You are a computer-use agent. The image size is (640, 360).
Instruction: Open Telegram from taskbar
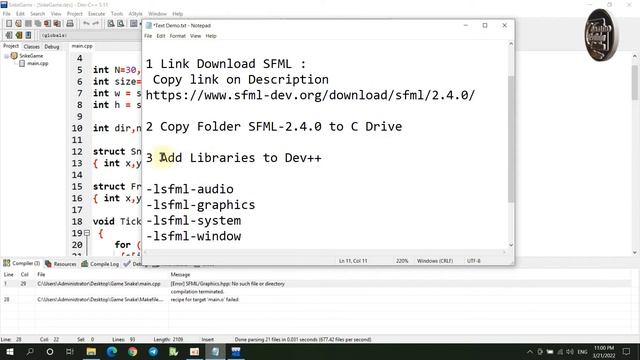click(153, 351)
